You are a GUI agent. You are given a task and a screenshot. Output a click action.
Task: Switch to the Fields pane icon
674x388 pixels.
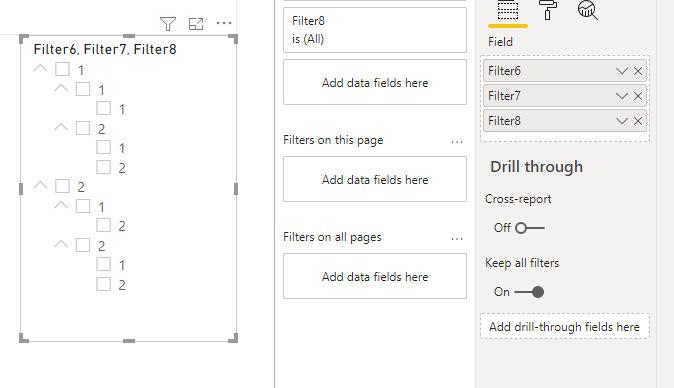508,9
